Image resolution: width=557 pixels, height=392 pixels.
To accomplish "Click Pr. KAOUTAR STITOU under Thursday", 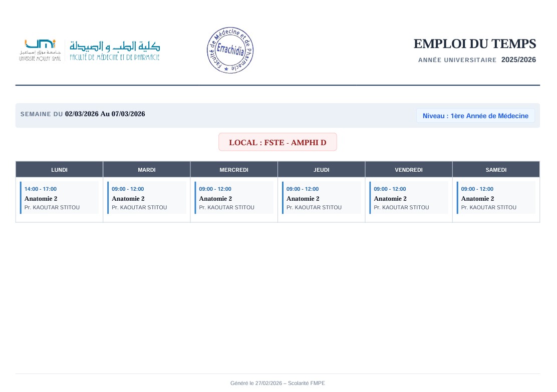I will (314, 207).
